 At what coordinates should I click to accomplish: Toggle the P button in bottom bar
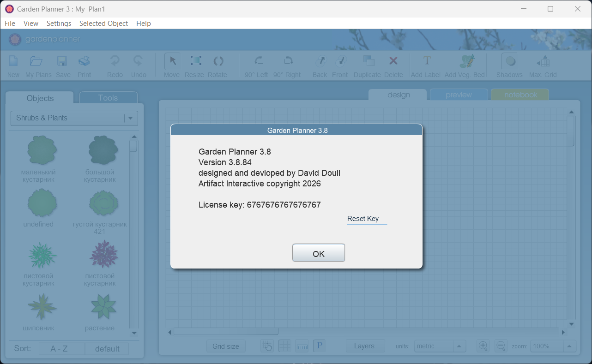tap(320, 346)
